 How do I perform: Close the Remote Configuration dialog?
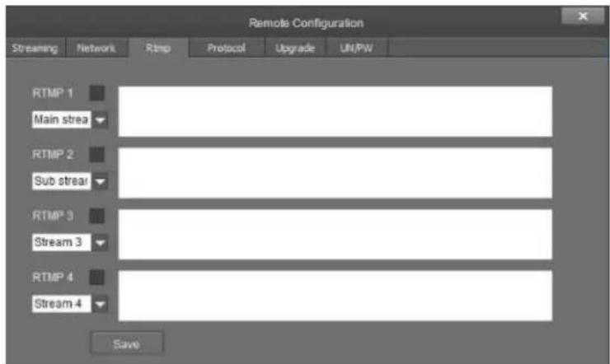tap(582, 16)
